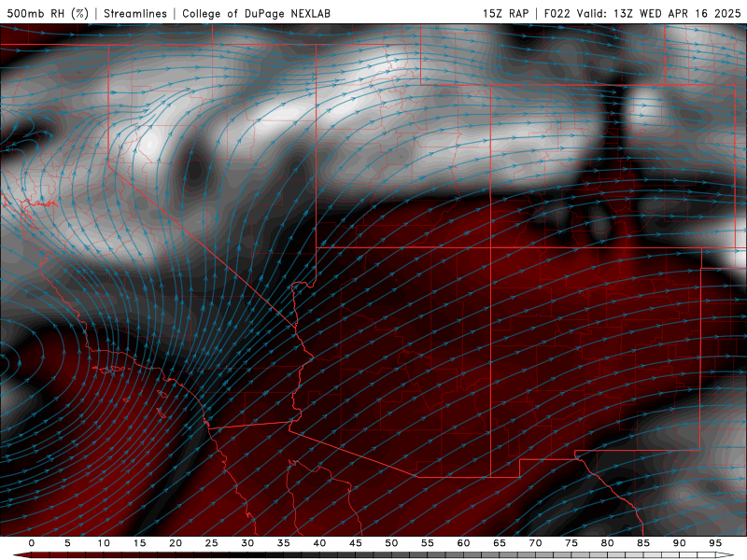
Task: Click the white high-end colorbar arrow
Action: [x=725, y=555]
